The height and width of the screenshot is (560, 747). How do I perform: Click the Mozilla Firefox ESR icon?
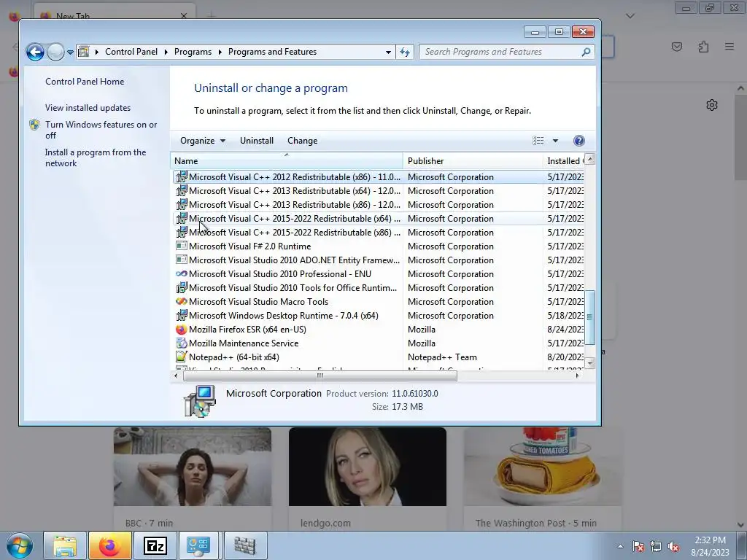click(x=182, y=329)
